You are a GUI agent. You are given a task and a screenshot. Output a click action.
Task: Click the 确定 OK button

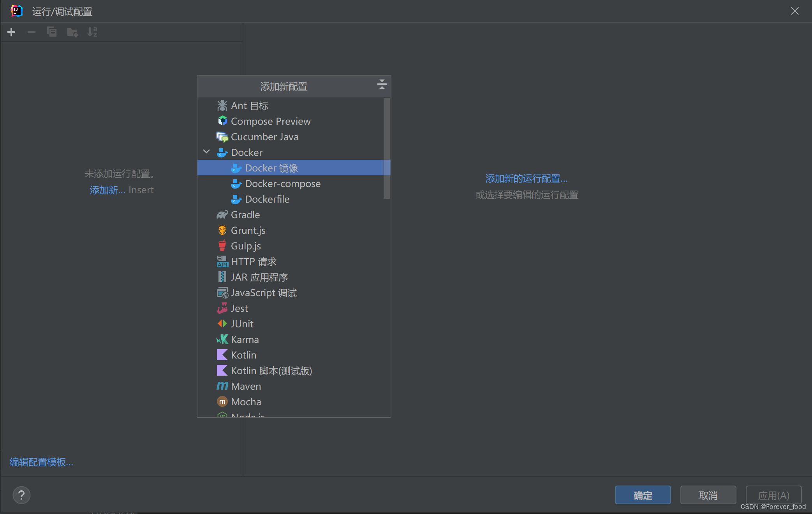[x=643, y=495]
